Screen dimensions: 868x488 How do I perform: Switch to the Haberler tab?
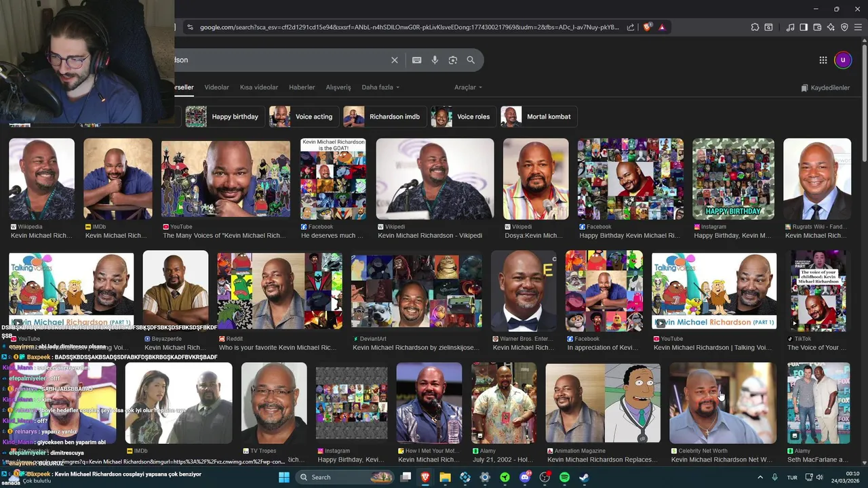[302, 87]
